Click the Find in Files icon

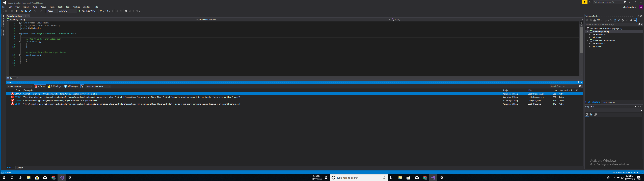[101, 11]
